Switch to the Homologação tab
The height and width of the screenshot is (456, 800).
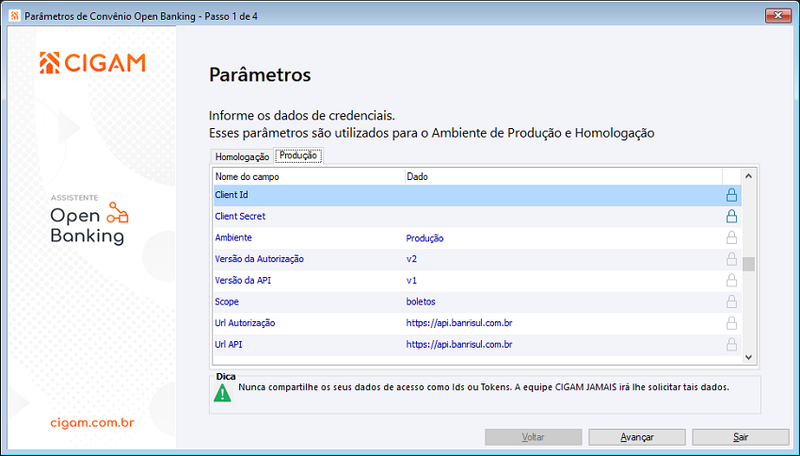point(242,157)
